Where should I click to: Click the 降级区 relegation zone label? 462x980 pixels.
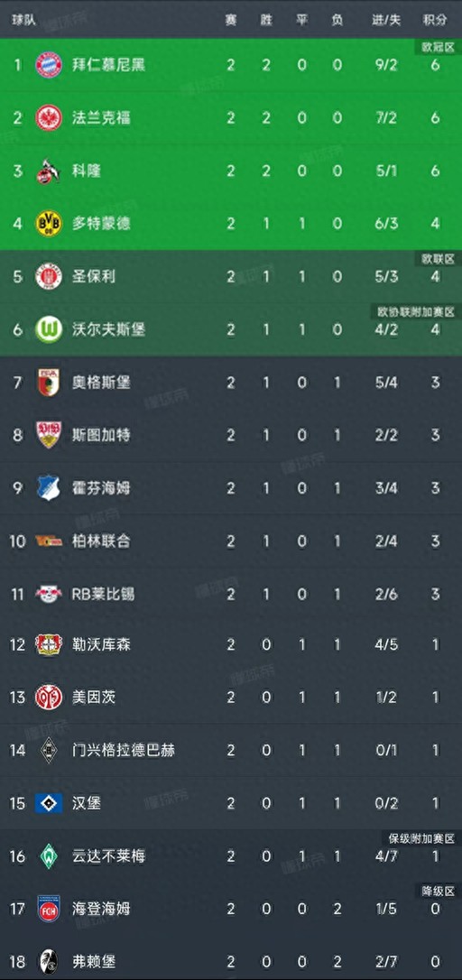[438, 892]
